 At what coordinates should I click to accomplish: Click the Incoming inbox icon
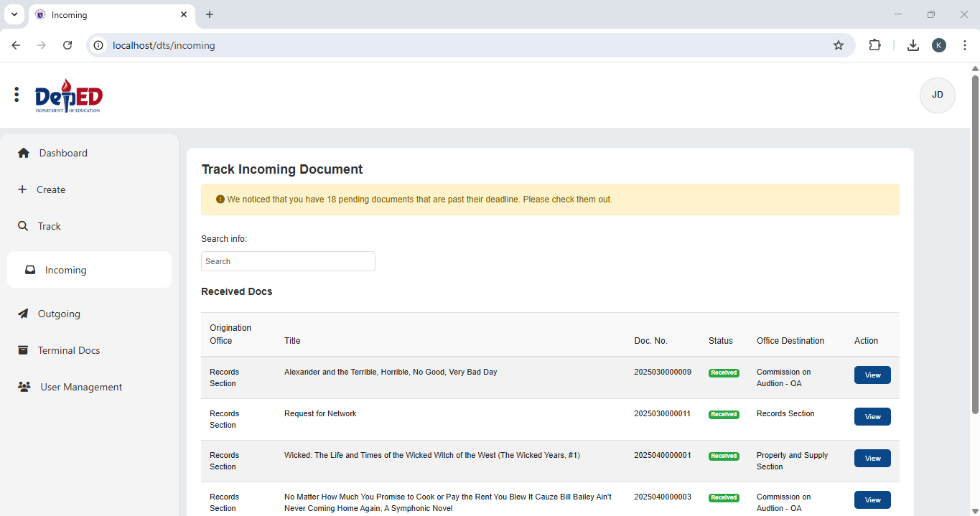[x=30, y=270]
